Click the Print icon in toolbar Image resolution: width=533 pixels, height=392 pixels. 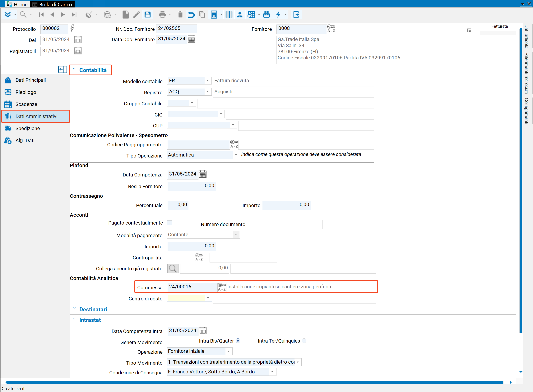(162, 15)
